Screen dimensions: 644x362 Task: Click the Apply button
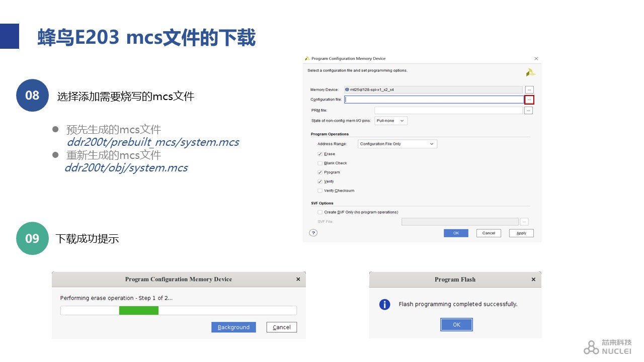[521, 233]
